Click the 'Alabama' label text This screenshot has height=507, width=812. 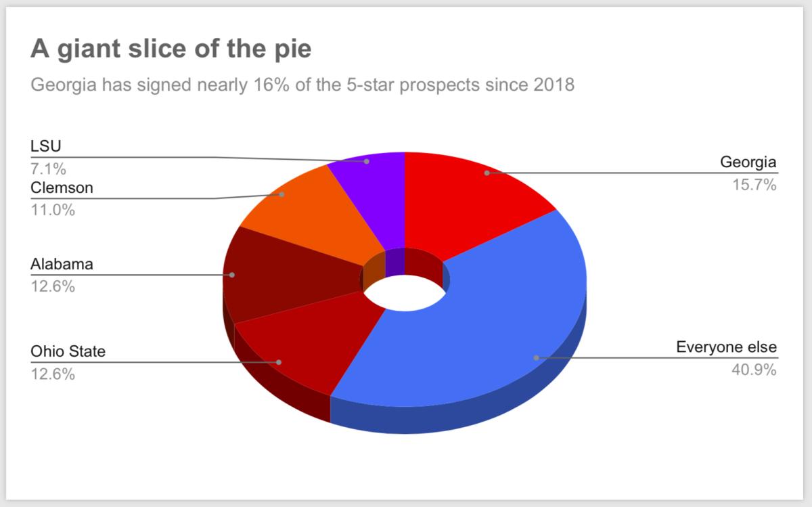[x=62, y=264]
